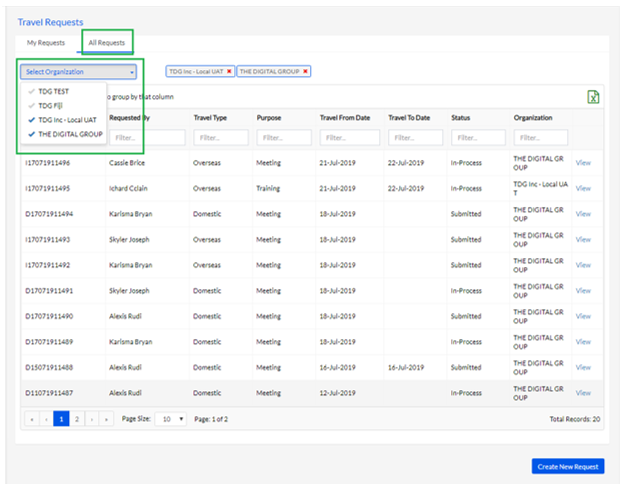The width and height of the screenshot is (632, 491).
Task: Click the Status filter field
Action: [x=478, y=137]
